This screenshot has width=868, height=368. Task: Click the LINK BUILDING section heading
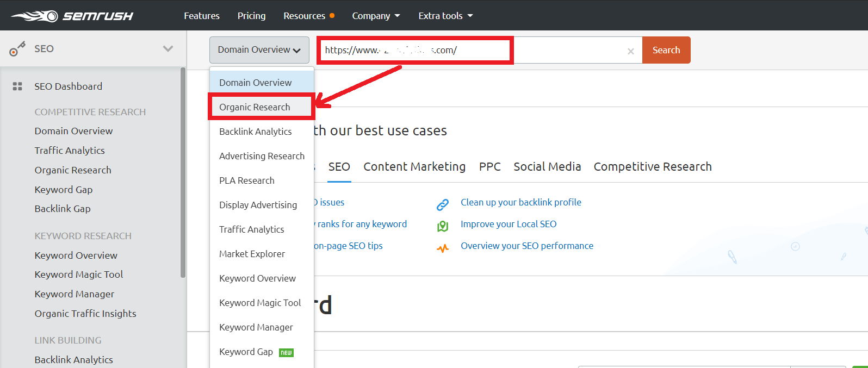click(x=68, y=340)
